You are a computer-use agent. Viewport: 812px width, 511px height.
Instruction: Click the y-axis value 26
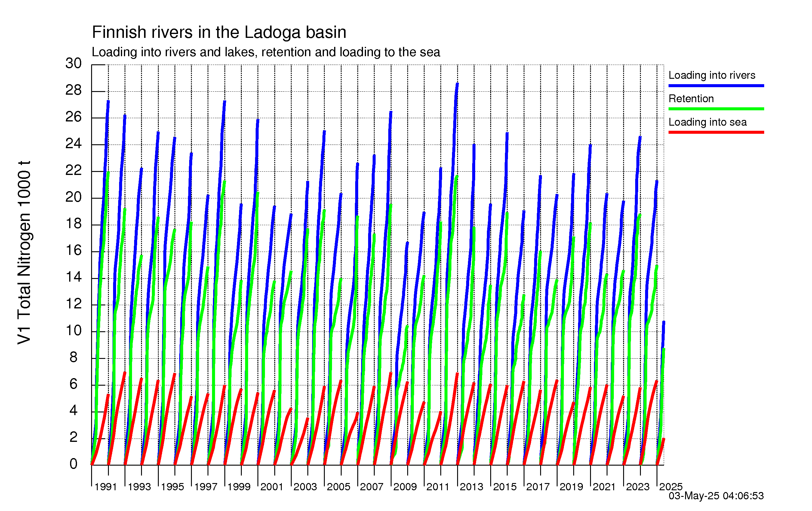pos(73,117)
